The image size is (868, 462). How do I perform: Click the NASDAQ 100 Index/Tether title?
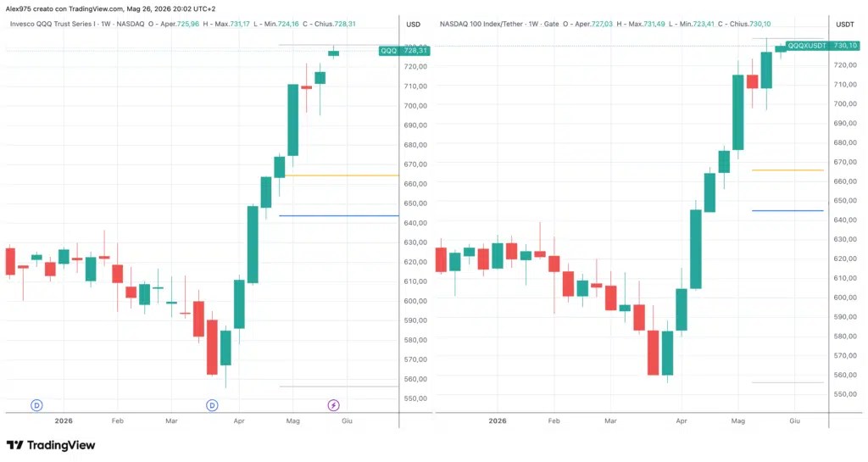tap(481, 25)
